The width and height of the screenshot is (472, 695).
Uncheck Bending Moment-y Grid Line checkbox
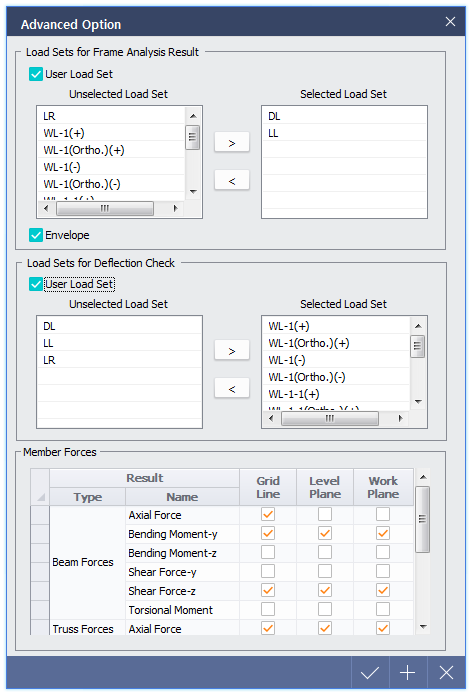click(268, 533)
